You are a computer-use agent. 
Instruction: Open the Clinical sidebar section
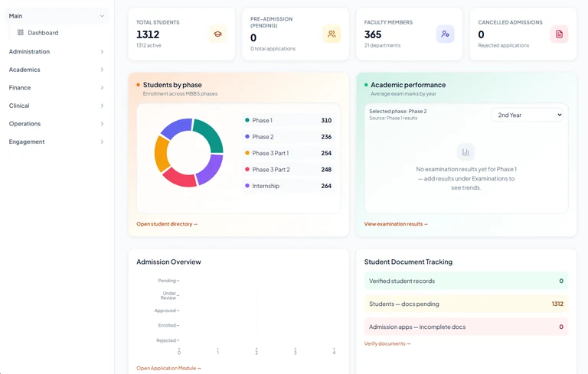[x=57, y=106]
